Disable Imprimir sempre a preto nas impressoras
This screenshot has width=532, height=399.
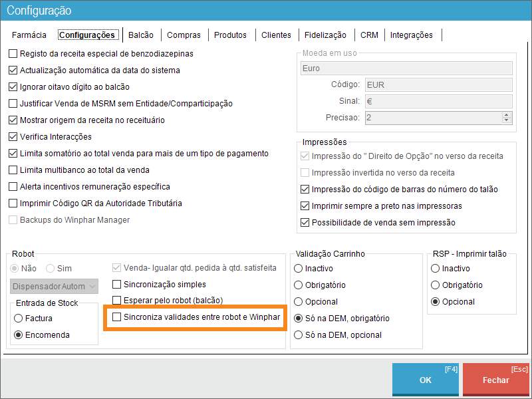click(305, 206)
